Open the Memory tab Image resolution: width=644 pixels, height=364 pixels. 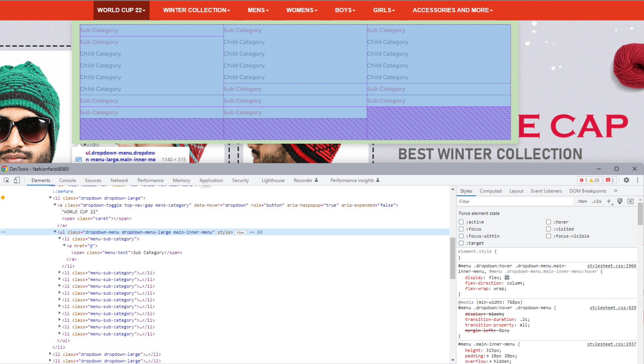[181, 180]
